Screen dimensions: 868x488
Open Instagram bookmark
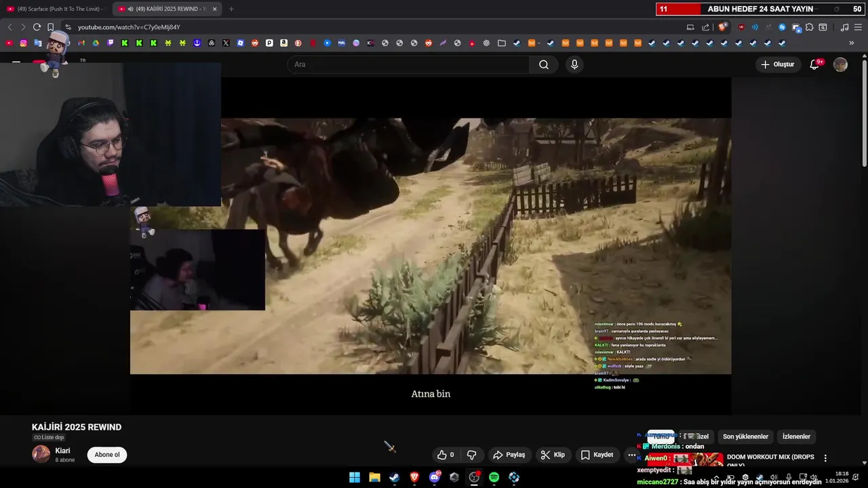(23, 43)
